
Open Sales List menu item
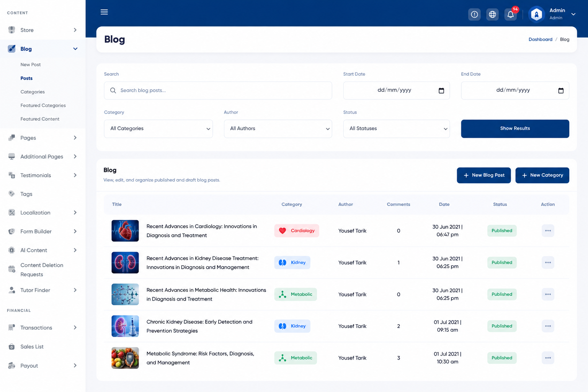click(x=32, y=346)
